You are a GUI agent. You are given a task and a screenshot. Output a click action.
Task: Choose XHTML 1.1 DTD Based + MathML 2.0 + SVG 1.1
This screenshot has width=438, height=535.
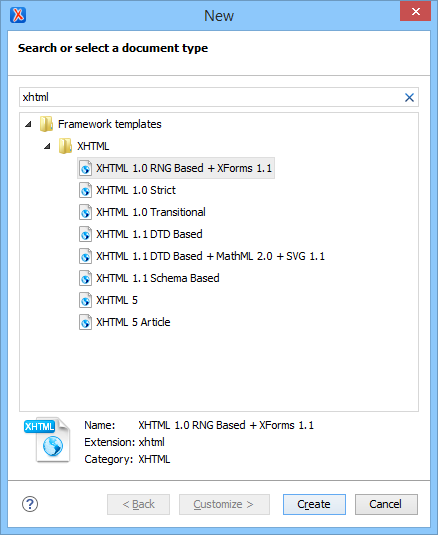pyautogui.click(x=210, y=256)
